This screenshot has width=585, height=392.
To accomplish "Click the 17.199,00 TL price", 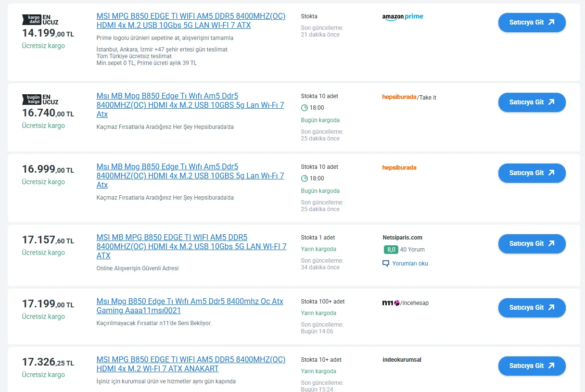I will tap(48, 304).
